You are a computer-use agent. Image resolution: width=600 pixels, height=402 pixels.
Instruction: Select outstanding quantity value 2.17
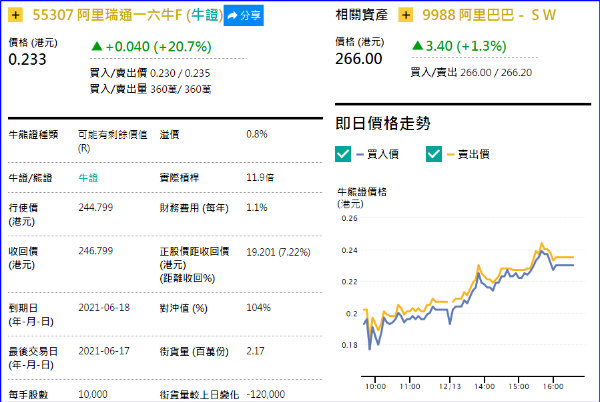tap(255, 351)
